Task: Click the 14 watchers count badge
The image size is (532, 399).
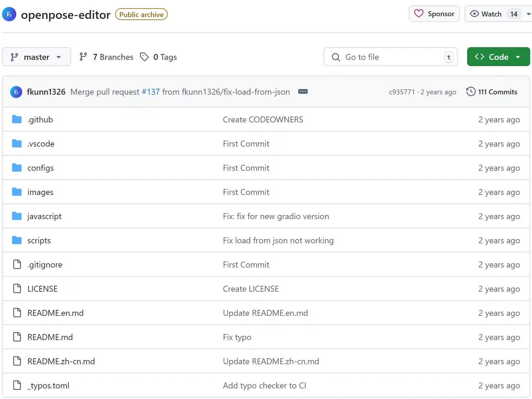Action: (x=514, y=14)
